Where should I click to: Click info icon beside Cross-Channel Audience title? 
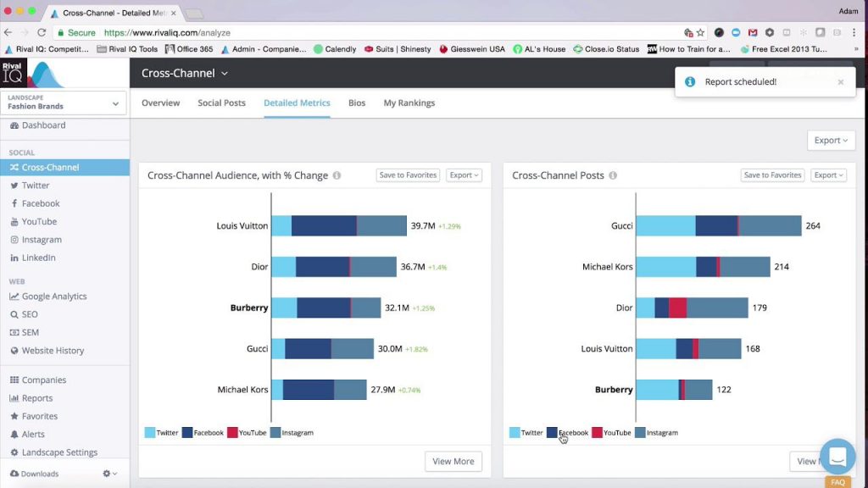click(x=337, y=175)
